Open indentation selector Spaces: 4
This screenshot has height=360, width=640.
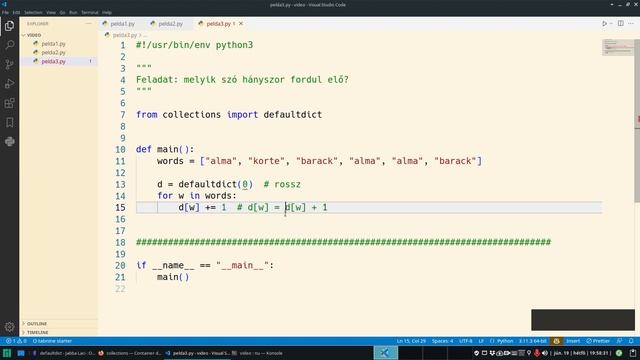[442, 341]
